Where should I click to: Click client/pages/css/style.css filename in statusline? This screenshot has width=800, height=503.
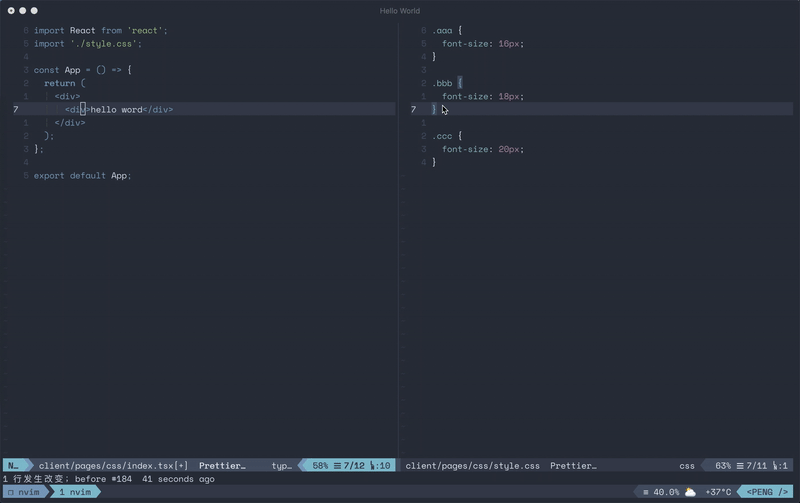coord(472,465)
